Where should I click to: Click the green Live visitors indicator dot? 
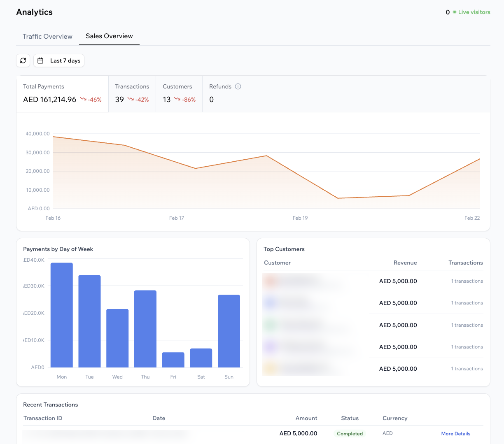pos(455,12)
